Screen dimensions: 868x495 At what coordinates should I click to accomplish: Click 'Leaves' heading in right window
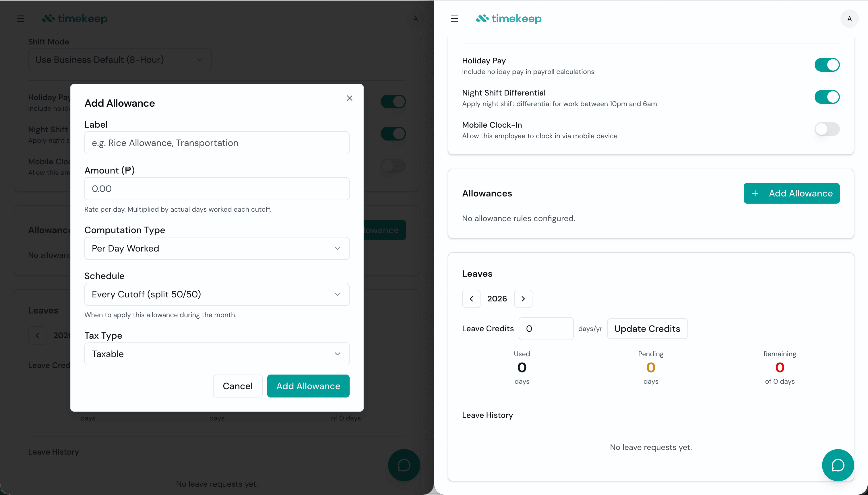(x=477, y=274)
